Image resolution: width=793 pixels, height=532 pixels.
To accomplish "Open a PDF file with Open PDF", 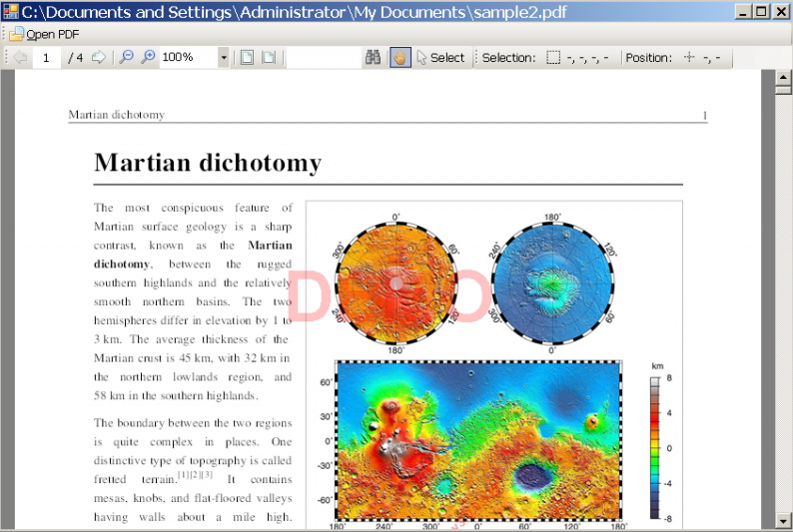I will (x=45, y=34).
